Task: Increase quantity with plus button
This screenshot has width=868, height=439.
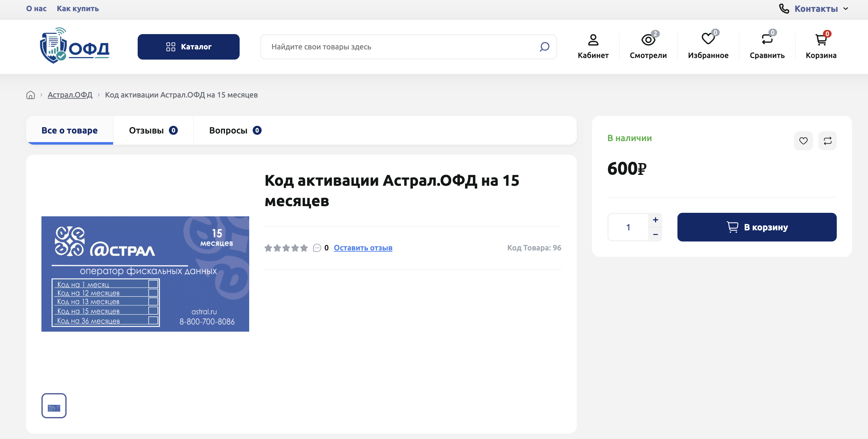Action: [655, 220]
